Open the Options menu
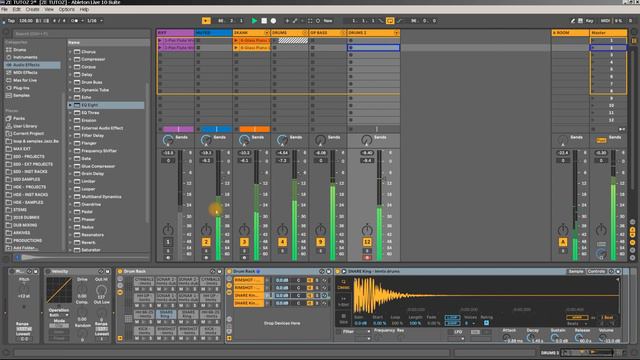640x360 pixels. click(67, 9)
